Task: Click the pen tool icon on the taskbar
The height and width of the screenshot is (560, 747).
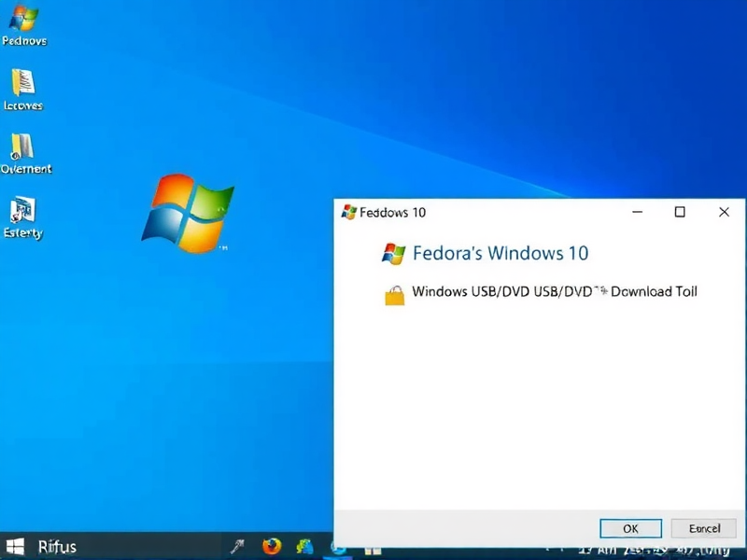Action: click(238, 546)
